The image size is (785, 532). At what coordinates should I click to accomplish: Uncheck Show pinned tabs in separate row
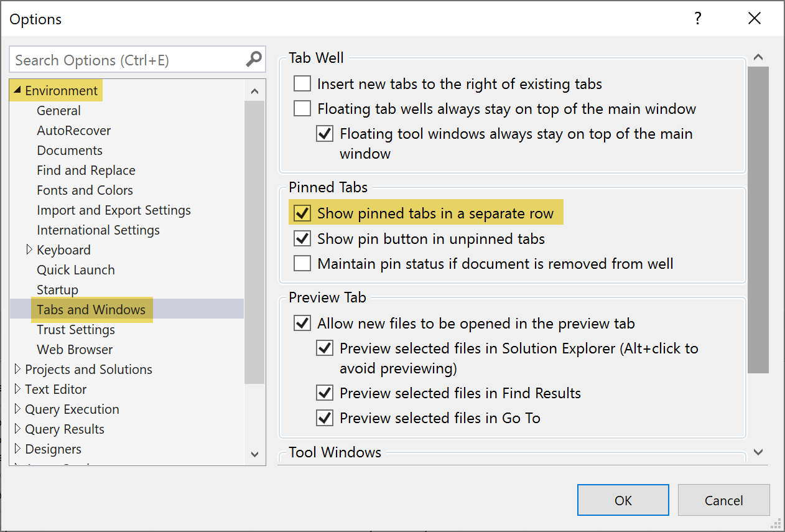tap(302, 213)
